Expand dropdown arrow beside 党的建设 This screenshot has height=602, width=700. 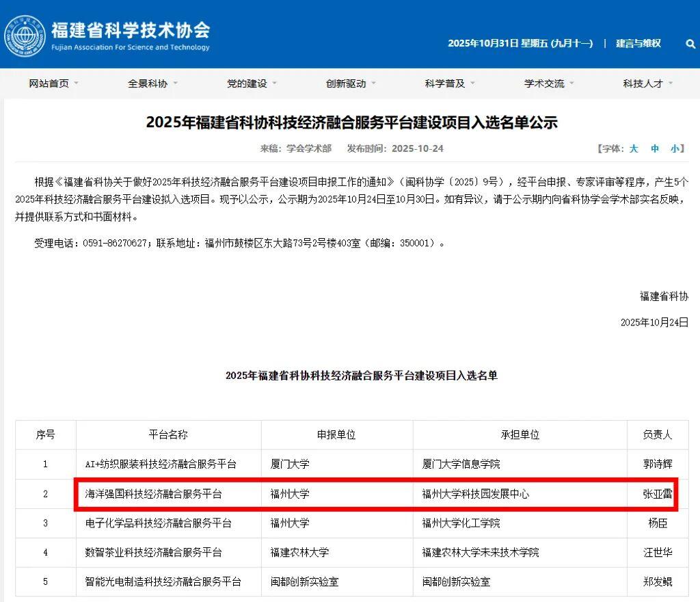274,83
